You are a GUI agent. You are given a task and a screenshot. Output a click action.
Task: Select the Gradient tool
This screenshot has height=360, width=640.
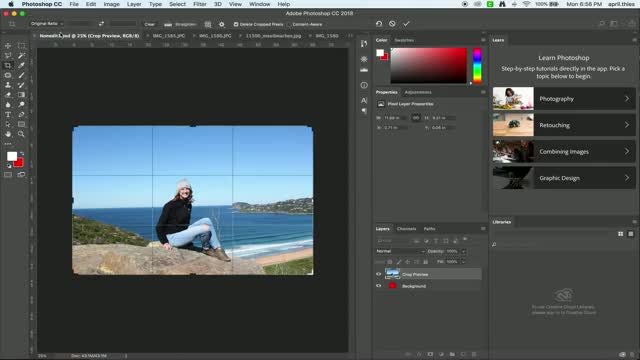pos(21,95)
